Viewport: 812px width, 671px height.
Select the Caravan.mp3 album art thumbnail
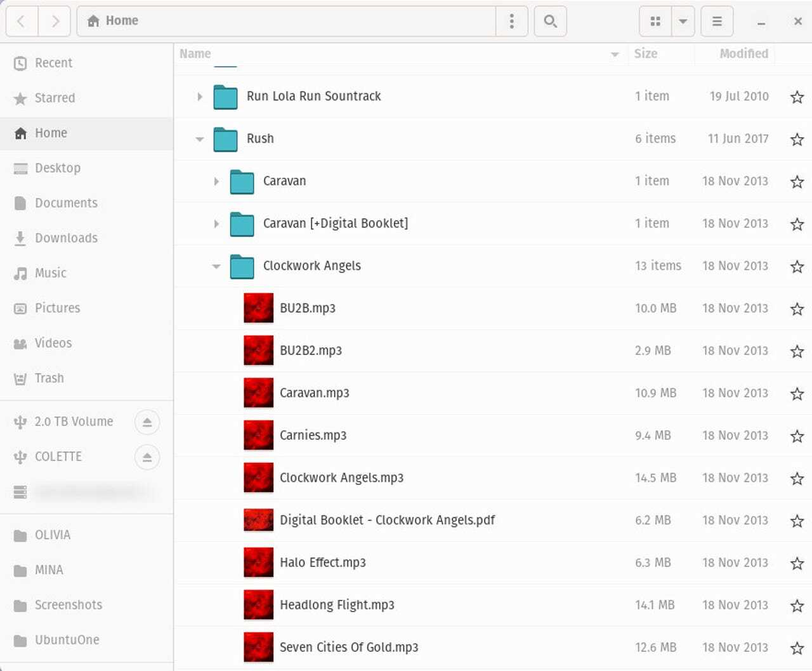click(x=259, y=393)
